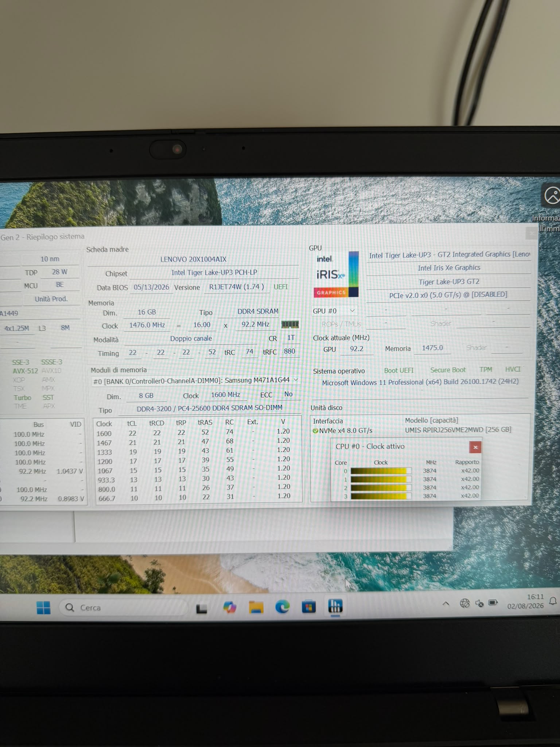
Task: Click the TDP value 28 W
Action: point(59,272)
